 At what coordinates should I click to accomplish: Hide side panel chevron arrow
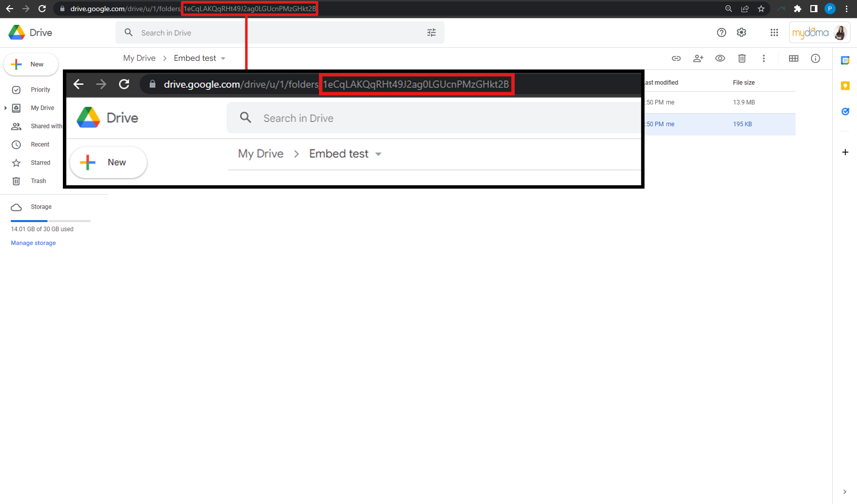click(x=845, y=491)
